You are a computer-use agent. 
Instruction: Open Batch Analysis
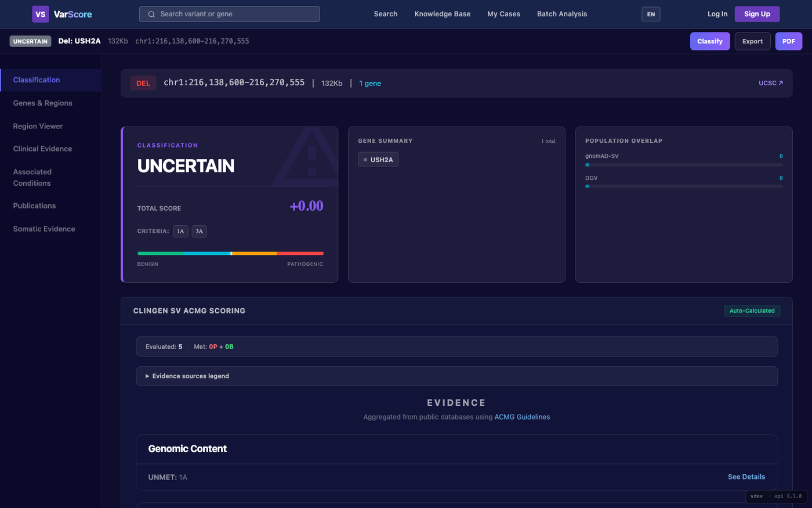point(562,14)
